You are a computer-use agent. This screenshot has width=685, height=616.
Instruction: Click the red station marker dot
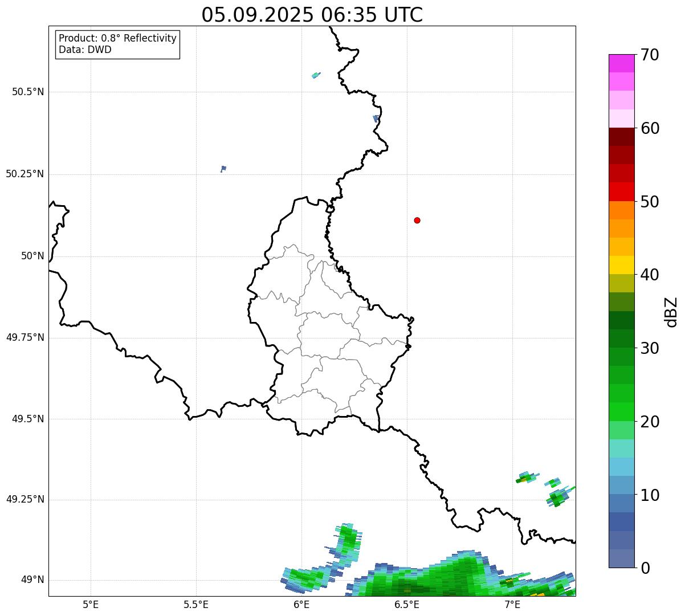(x=417, y=220)
